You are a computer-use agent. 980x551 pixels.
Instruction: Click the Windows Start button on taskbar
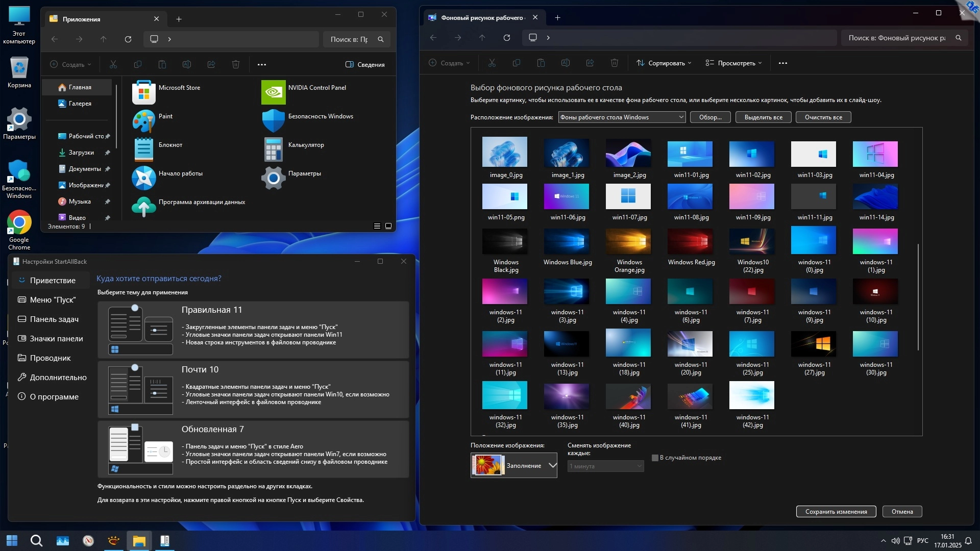tap(12, 541)
